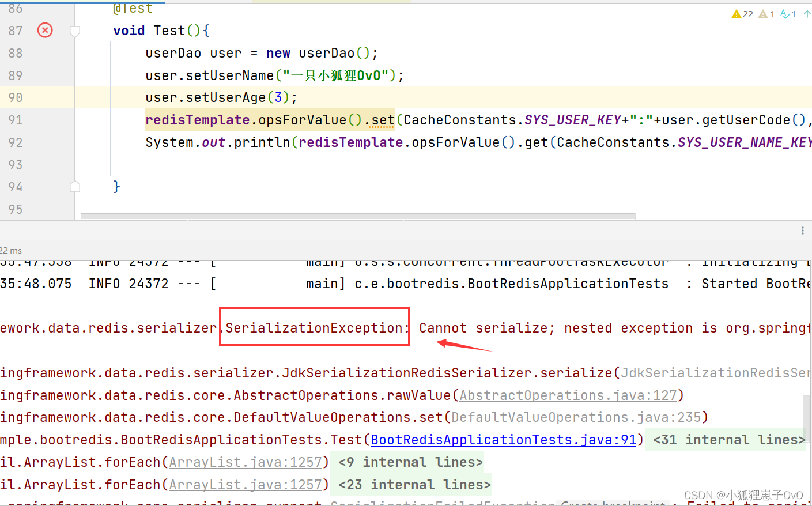
Task: Click 'Cannot serialize; nested exception' message
Action: click(556, 328)
